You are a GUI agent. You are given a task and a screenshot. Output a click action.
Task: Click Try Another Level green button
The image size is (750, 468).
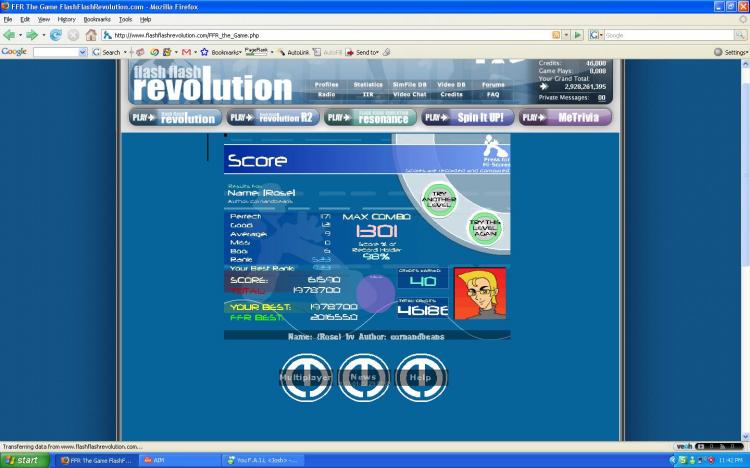439,200
